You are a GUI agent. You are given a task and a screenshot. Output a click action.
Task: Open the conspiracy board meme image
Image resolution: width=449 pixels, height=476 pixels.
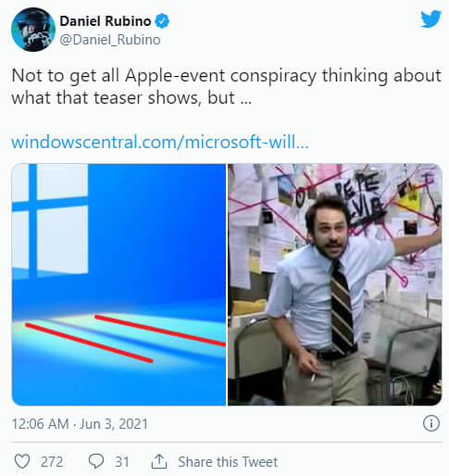[335, 284]
